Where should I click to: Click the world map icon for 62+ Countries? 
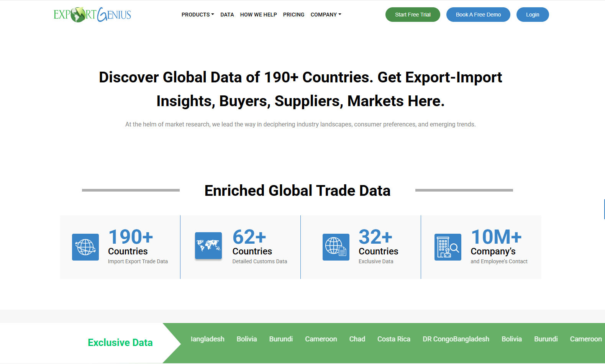[x=208, y=246]
